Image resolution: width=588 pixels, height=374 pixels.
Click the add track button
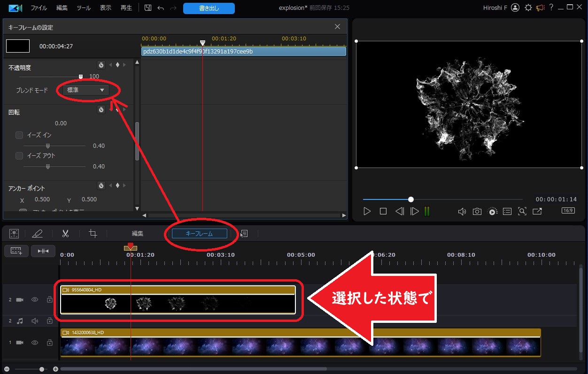[x=16, y=251]
